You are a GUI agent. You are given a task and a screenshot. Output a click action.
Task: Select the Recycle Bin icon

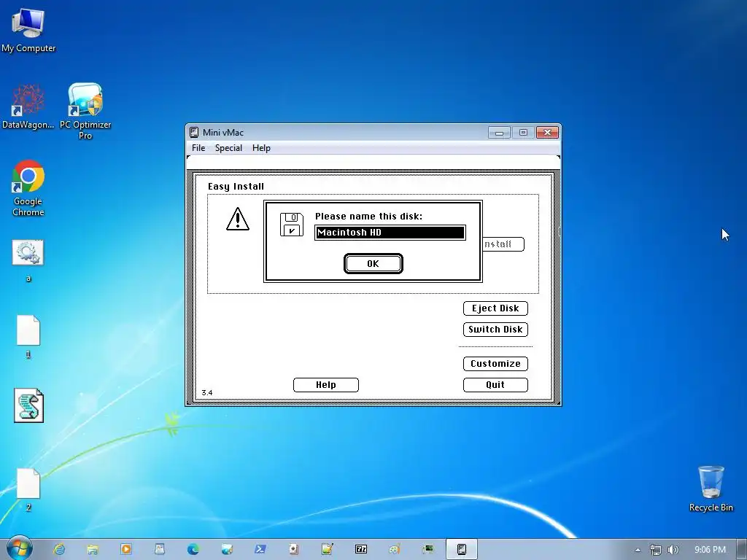[x=711, y=489]
